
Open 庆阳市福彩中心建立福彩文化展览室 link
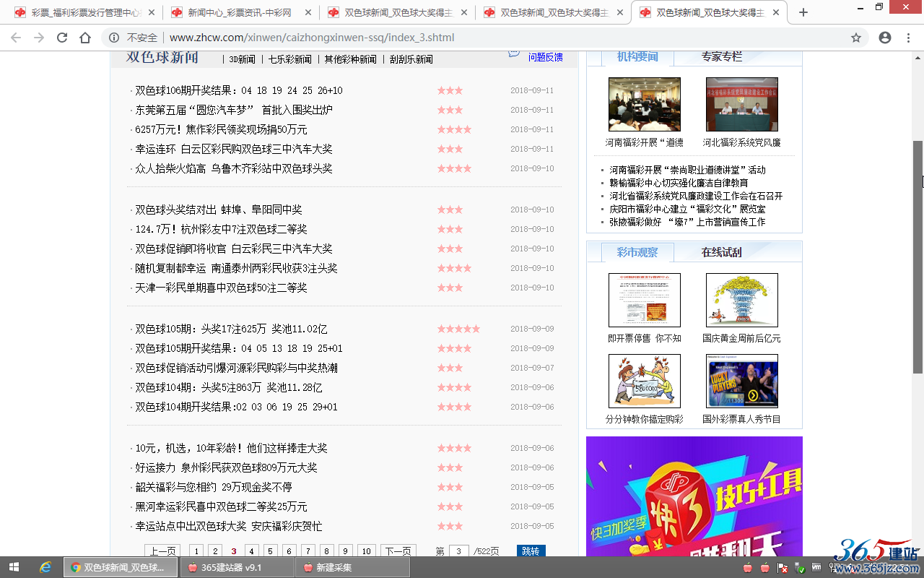[x=687, y=209]
